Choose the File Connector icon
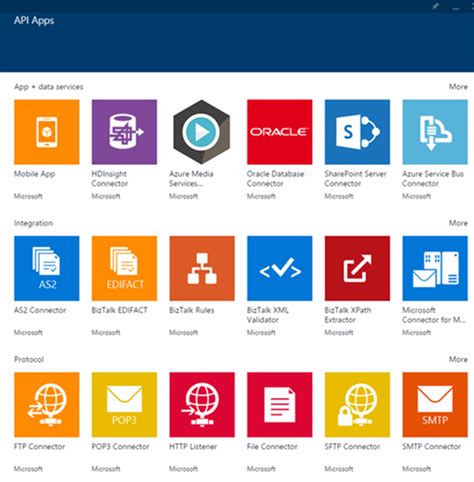The height and width of the screenshot is (482, 474). point(280,405)
